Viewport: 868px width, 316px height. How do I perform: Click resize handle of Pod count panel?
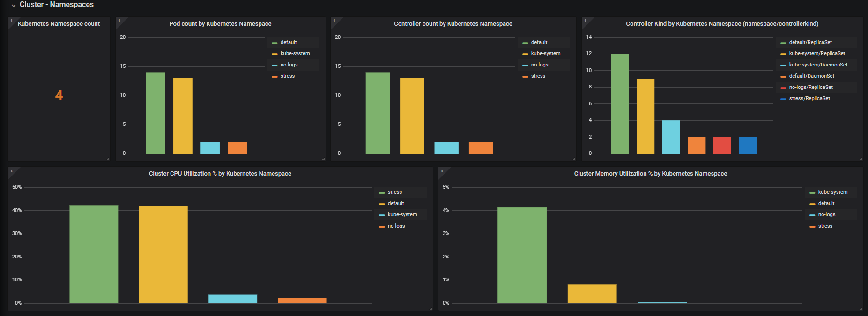[323, 159]
